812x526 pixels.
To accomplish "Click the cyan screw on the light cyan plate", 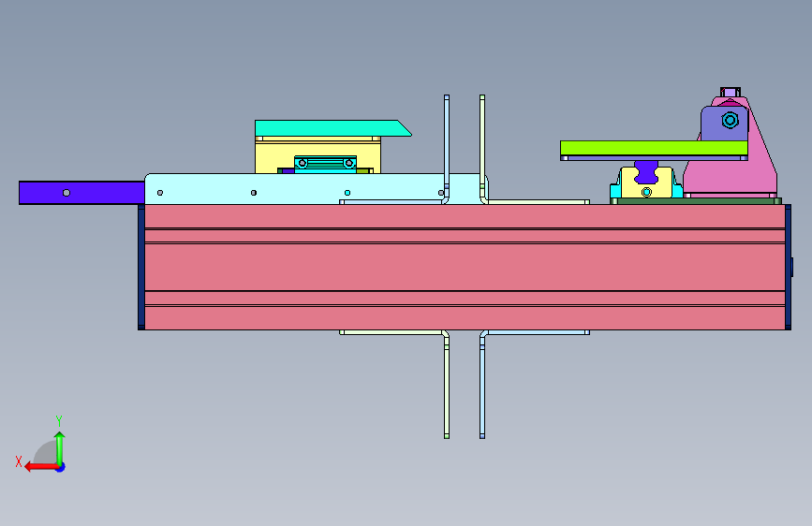I will [347, 193].
